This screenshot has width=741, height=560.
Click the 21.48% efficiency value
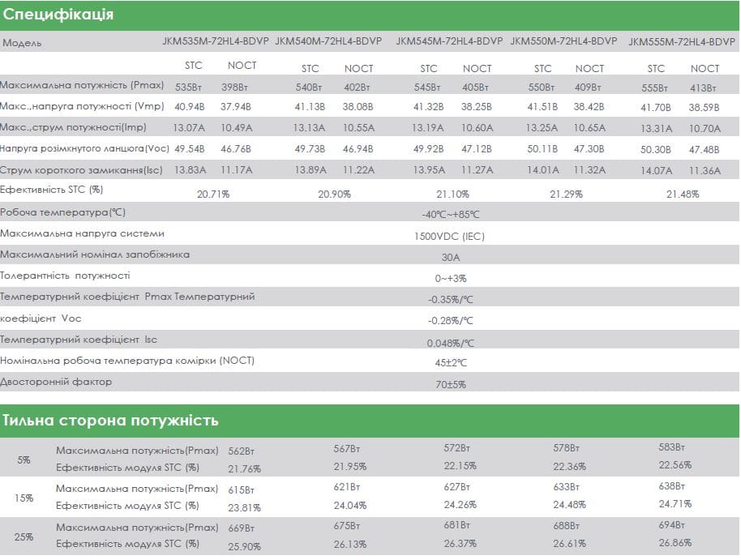[682, 195]
